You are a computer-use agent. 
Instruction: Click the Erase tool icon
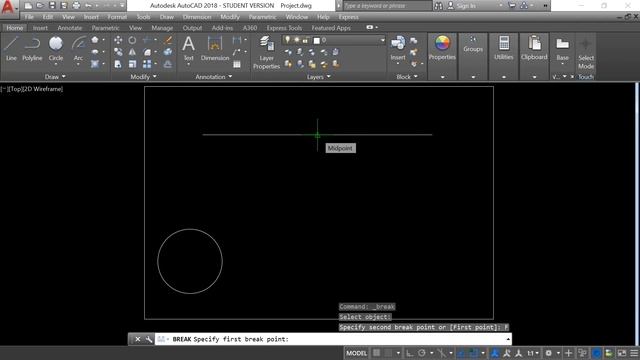point(168,40)
